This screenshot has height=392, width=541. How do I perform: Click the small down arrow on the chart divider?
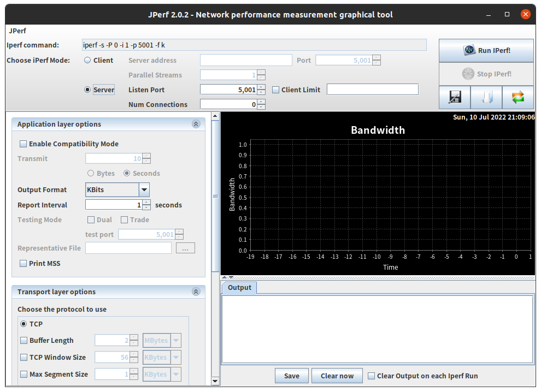pyautogui.click(x=231, y=277)
